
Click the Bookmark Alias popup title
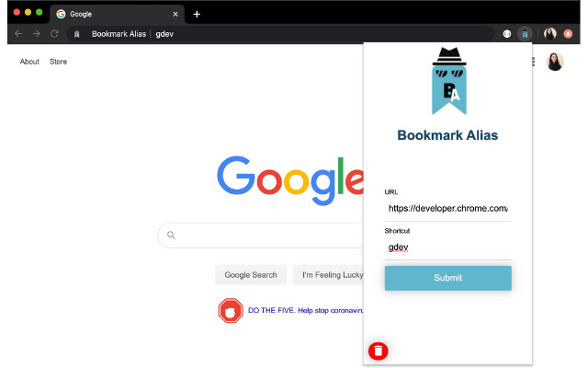pos(447,135)
